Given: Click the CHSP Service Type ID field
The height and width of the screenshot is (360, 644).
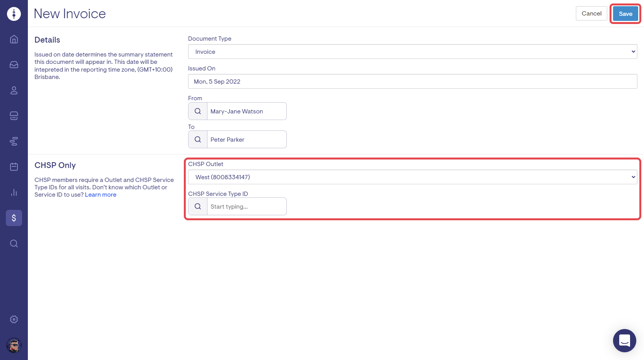Looking at the screenshot, I should click(247, 207).
